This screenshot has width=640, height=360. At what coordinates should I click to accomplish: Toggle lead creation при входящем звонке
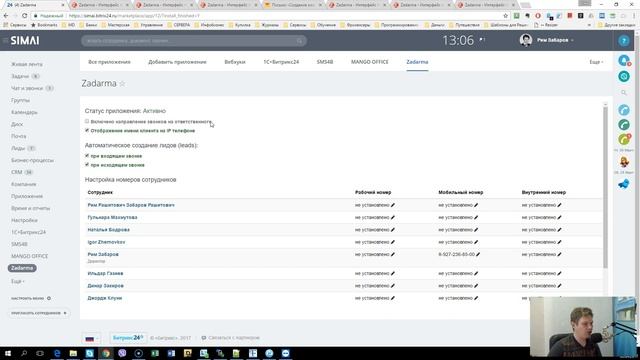click(x=87, y=156)
